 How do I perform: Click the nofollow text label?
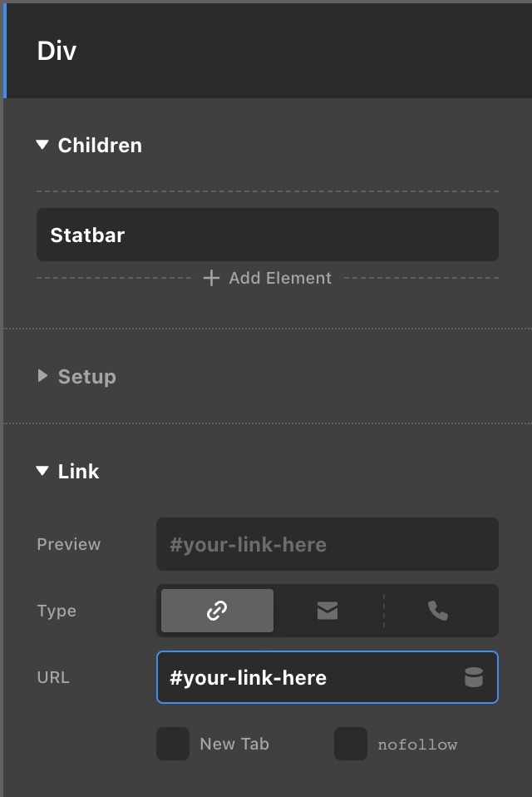pos(417,745)
